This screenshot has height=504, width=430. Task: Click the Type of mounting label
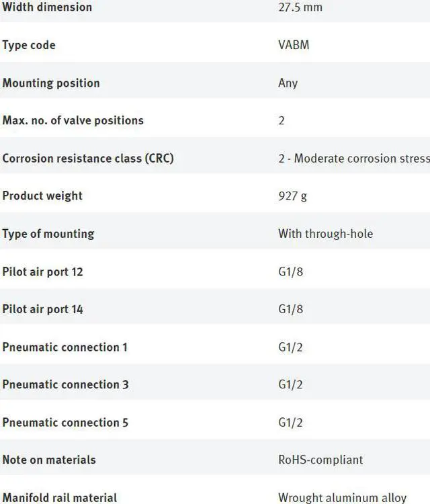tap(48, 233)
